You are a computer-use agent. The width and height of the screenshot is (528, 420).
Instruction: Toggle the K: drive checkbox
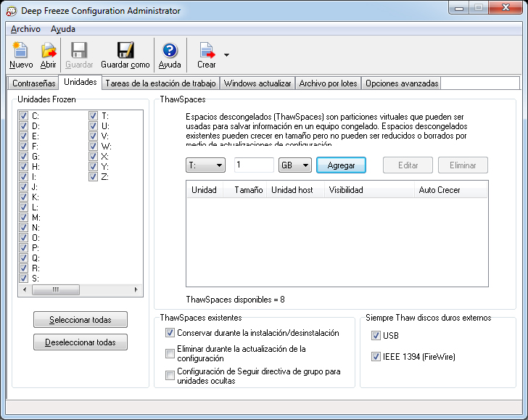[23, 197]
